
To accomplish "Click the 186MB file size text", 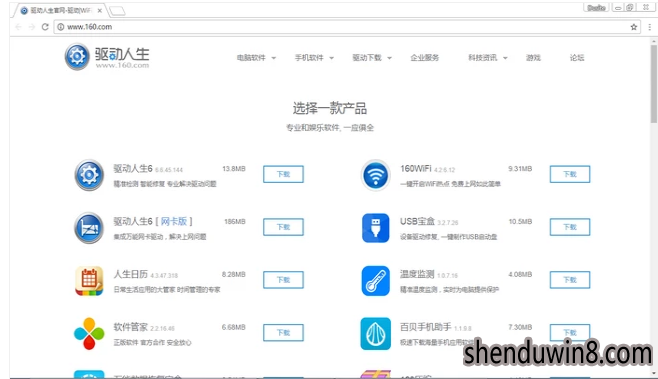I will pos(235,222).
